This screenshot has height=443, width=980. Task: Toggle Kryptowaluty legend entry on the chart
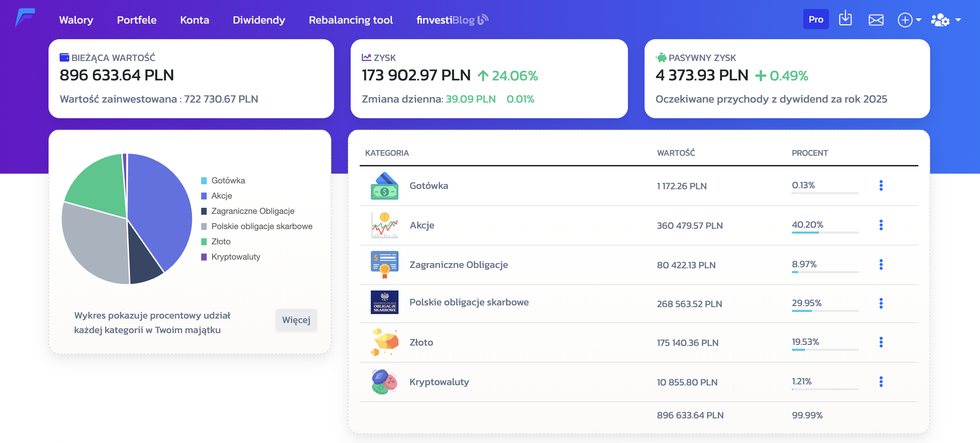click(236, 257)
